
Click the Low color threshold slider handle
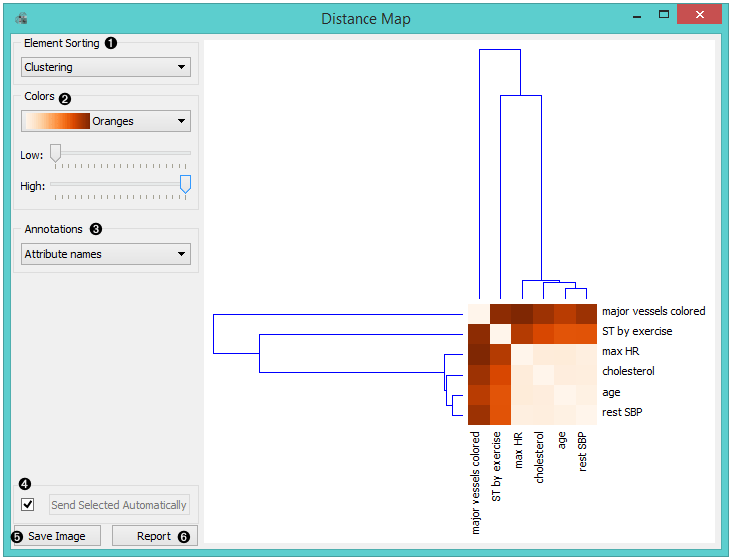coord(55,153)
